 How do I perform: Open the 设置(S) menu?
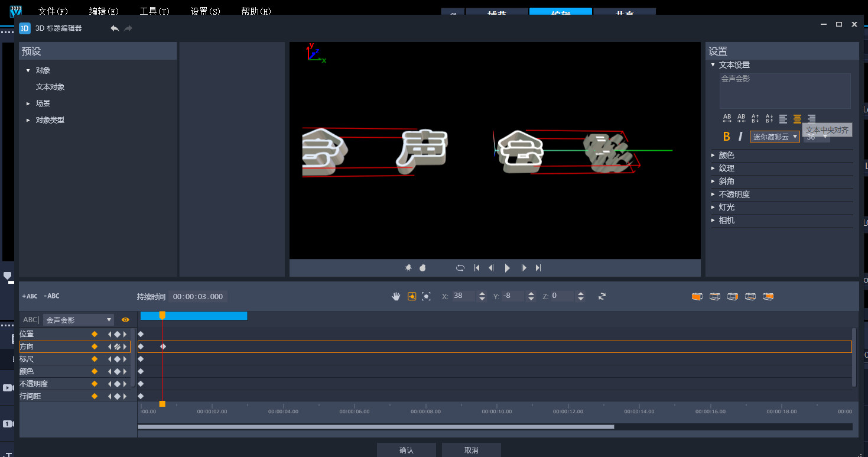(x=206, y=11)
